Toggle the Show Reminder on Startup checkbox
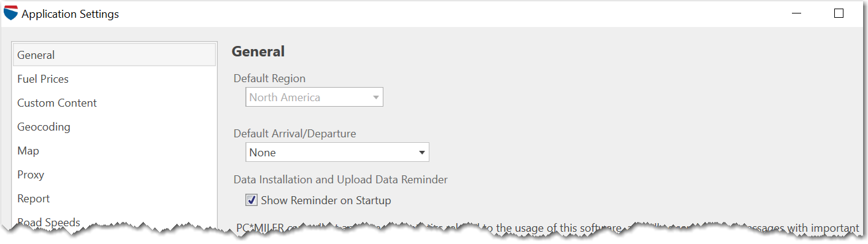This screenshot has height=244, width=868. click(x=252, y=200)
